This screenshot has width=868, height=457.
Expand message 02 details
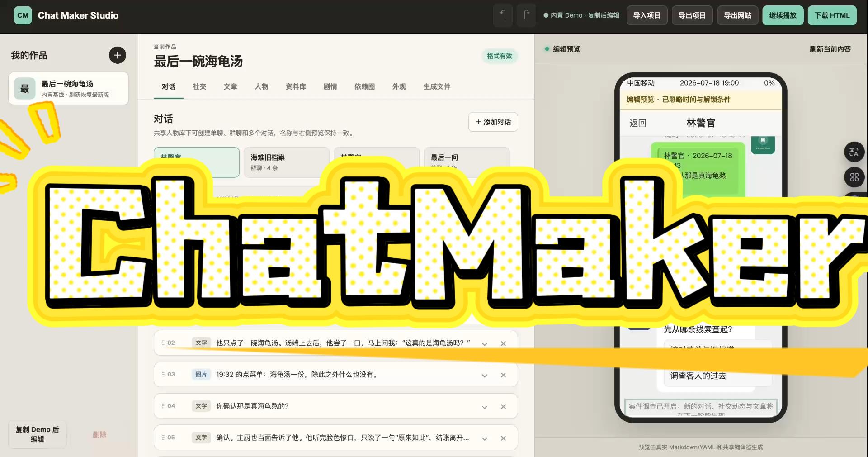tap(485, 344)
